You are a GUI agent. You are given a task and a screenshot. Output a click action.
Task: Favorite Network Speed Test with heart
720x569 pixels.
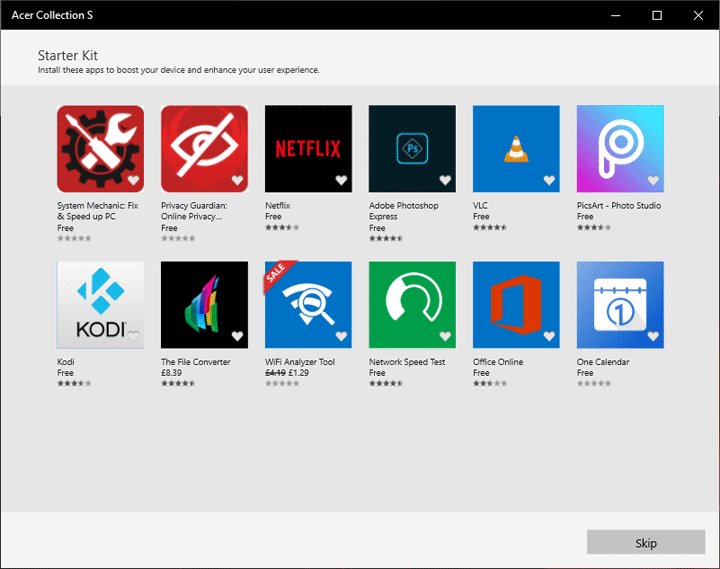tap(445, 336)
